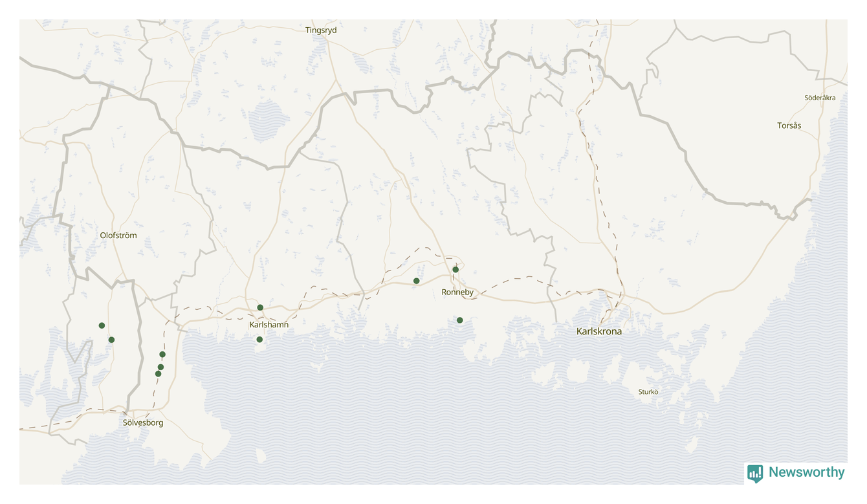The image size is (867, 504).
Task: Click the middle marker of the three-dot cluster near Sölvesborg
Action: (x=161, y=367)
